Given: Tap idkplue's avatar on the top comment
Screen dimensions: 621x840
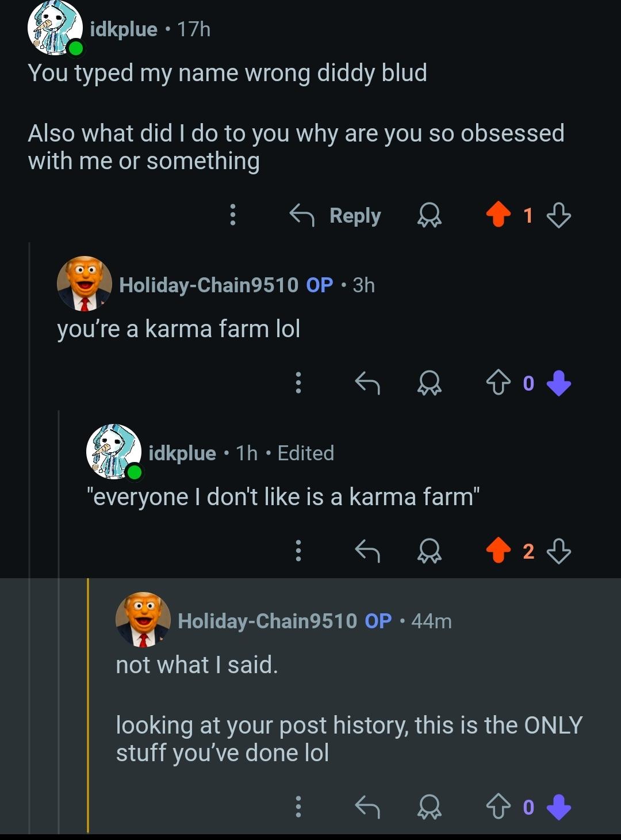Looking at the screenshot, I should (x=55, y=29).
